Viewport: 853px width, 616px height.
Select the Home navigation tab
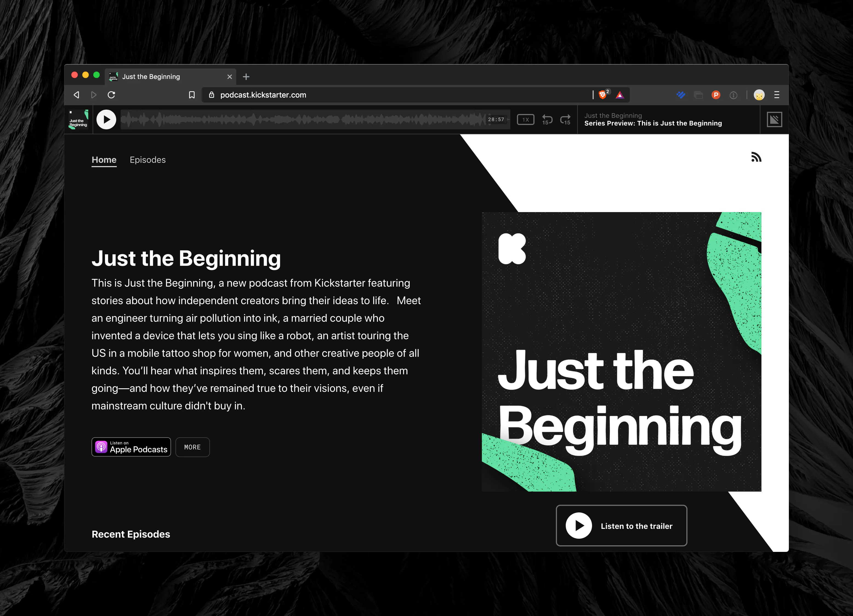pos(104,160)
